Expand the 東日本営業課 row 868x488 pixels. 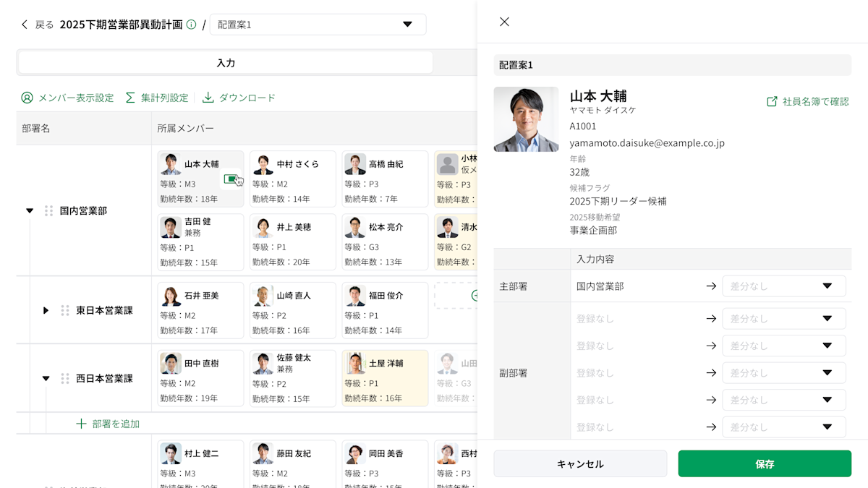point(46,310)
